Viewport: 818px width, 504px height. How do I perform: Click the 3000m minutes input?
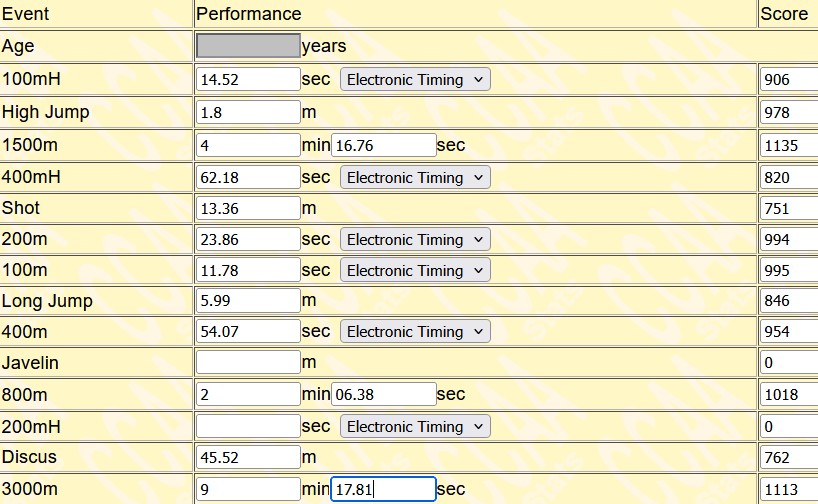pyautogui.click(x=248, y=490)
